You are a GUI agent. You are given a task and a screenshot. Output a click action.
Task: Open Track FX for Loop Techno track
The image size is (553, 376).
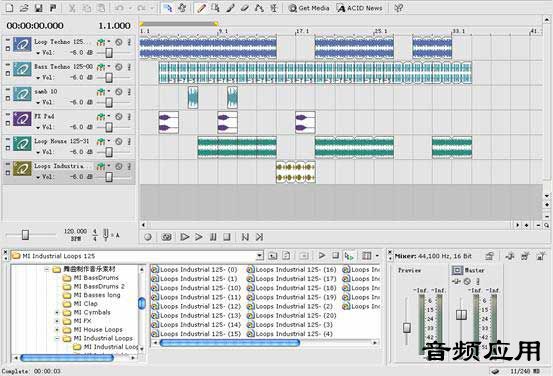coord(101,42)
